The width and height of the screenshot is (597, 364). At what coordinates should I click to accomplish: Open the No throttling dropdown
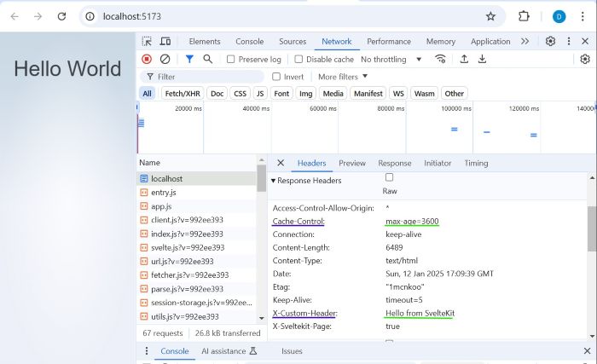(x=391, y=60)
